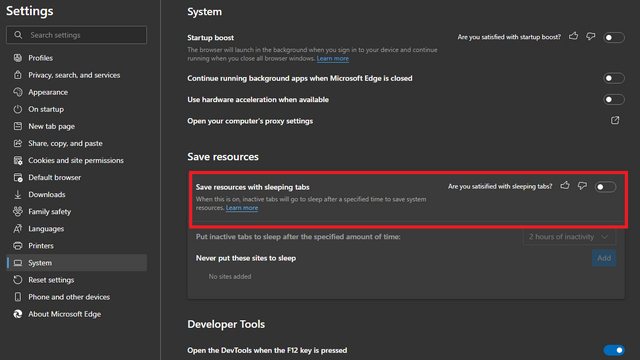
Task: Select Appearance in settings sidebar
Action: click(x=77, y=92)
